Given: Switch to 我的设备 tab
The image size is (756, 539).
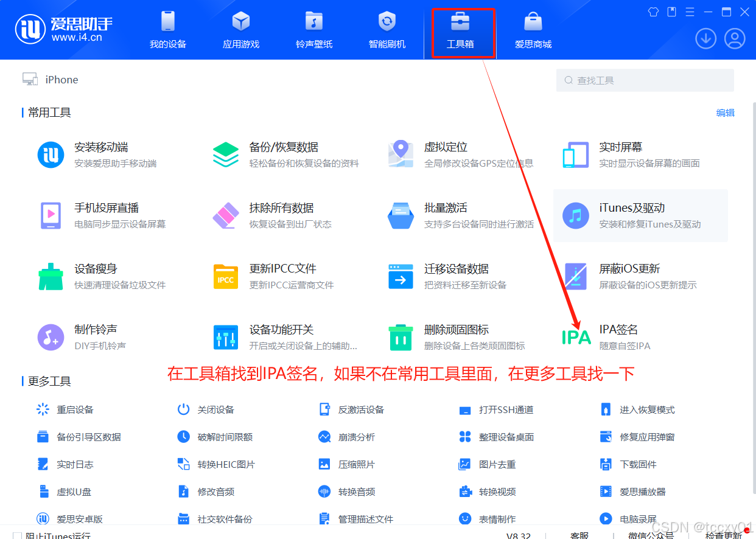Looking at the screenshot, I should (x=168, y=30).
